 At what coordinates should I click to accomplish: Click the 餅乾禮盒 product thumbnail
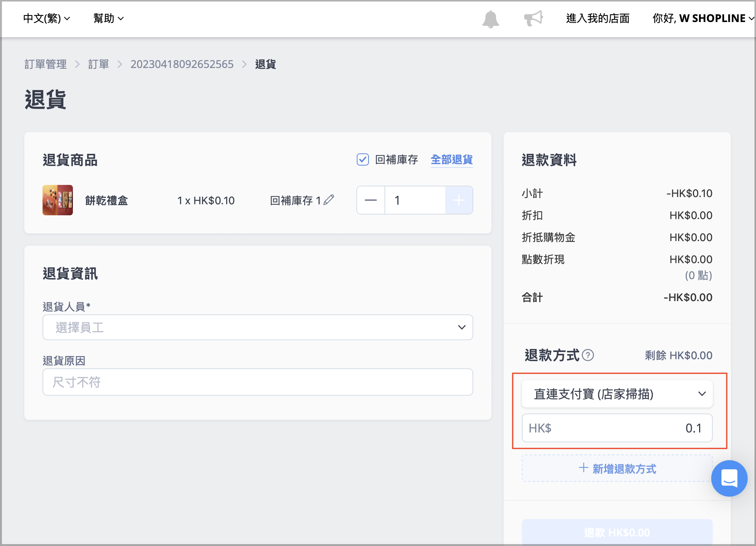point(58,200)
